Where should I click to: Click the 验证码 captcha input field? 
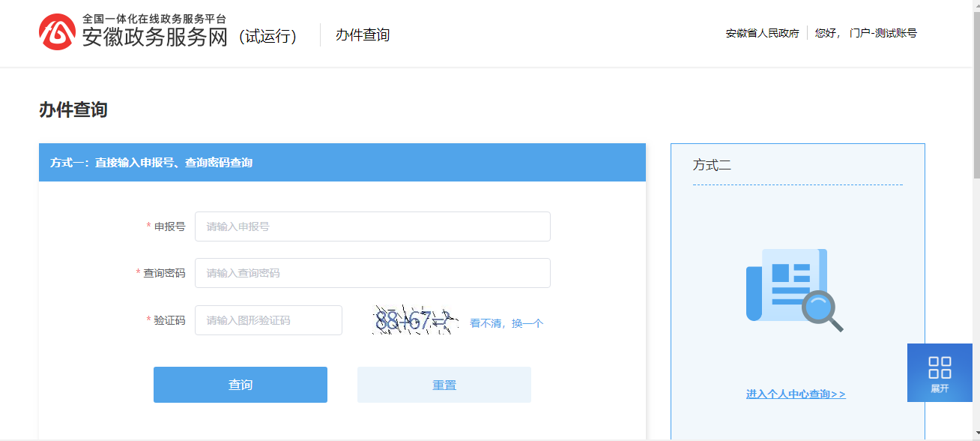pyautogui.click(x=267, y=319)
